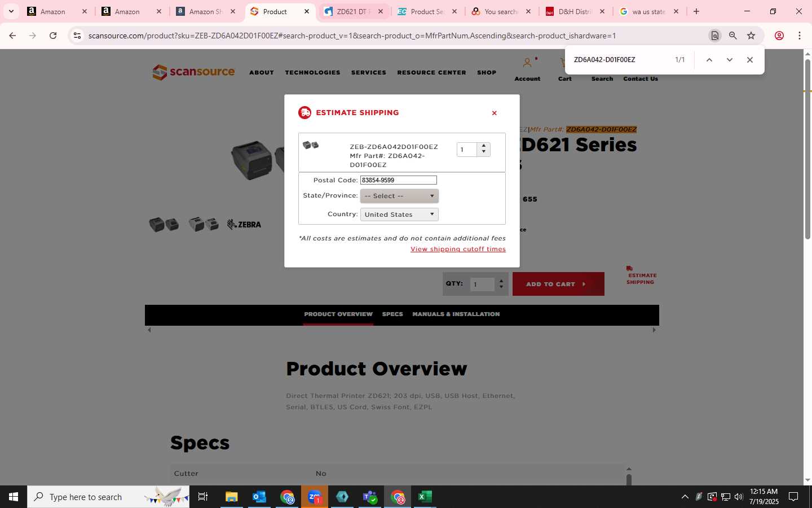812x508 pixels.
Task: Click product thumbnail in shipping dialog
Action: coord(311,145)
